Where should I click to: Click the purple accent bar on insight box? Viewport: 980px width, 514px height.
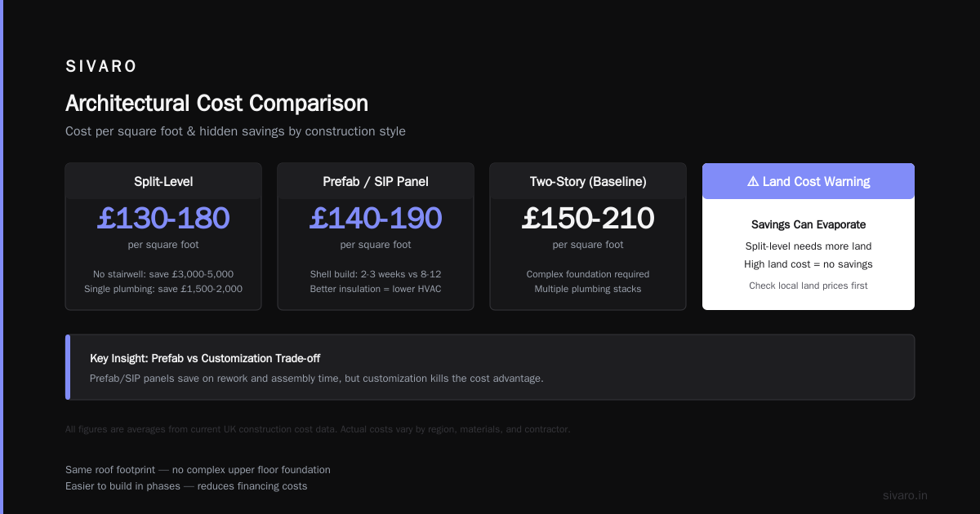coord(68,367)
